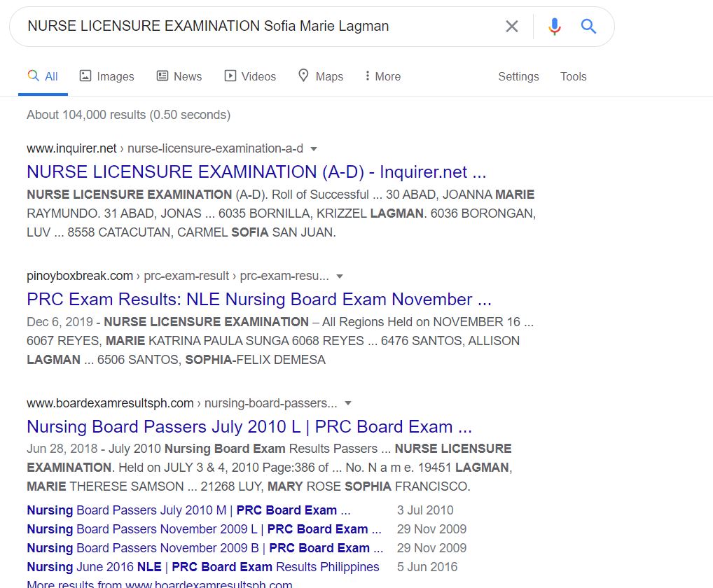Open Nursing Board Passers July 2010 M sitelink
This screenshot has width=713, height=588.
pyautogui.click(x=188, y=510)
